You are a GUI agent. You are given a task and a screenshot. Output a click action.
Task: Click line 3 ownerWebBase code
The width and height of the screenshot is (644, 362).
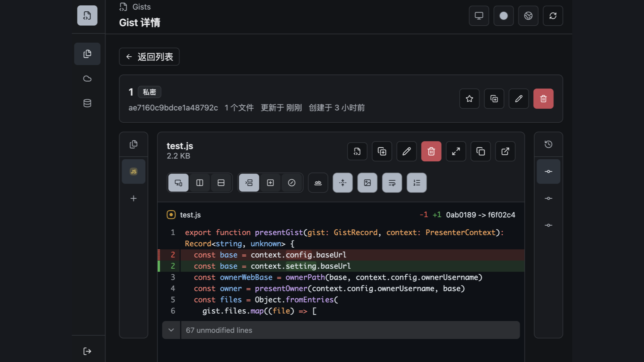338,277
